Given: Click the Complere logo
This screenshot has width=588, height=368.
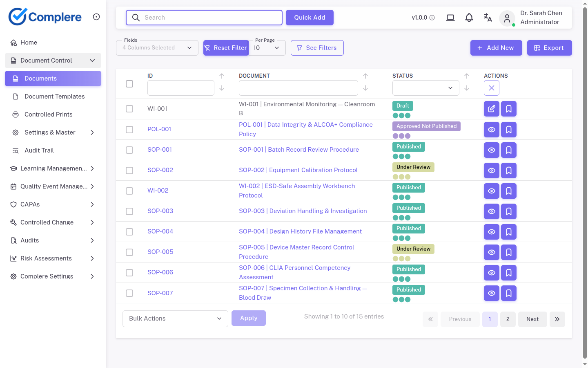Looking at the screenshot, I should coord(45,16).
